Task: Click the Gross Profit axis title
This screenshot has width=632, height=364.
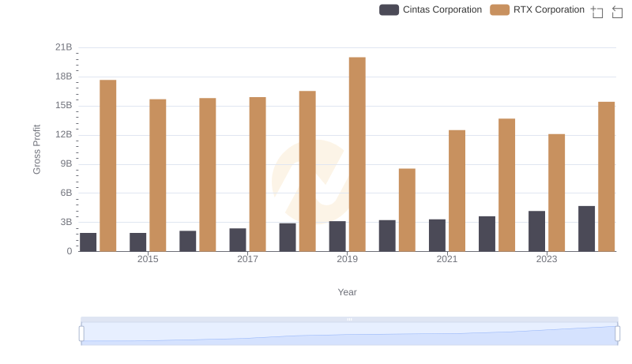Action: pyautogui.click(x=36, y=149)
